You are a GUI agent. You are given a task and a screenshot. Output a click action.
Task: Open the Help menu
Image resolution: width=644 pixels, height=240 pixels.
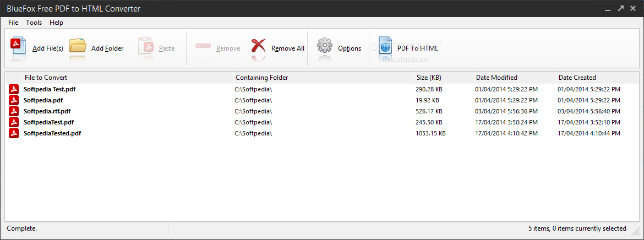[56, 23]
